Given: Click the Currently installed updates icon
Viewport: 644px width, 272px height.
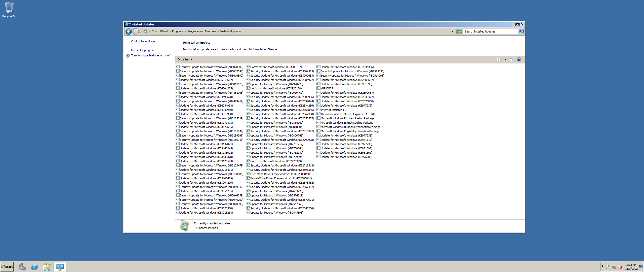Looking at the screenshot, I should click(x=184, y=226).
